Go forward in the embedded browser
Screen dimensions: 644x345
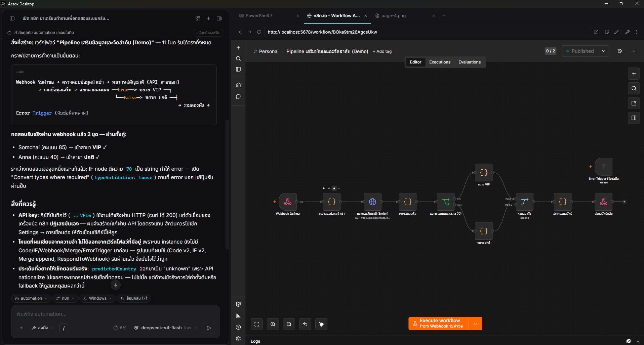click(250, 32)
